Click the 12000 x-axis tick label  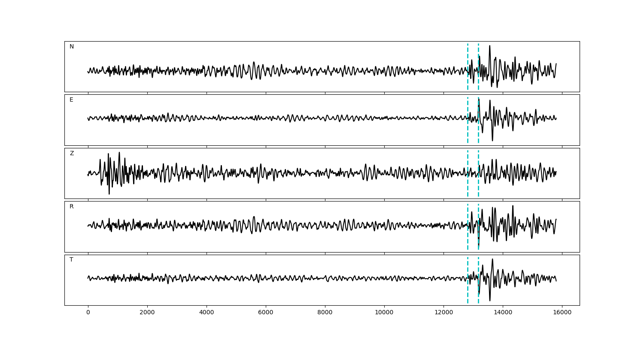pyautogui.click(x=443, y=313)
